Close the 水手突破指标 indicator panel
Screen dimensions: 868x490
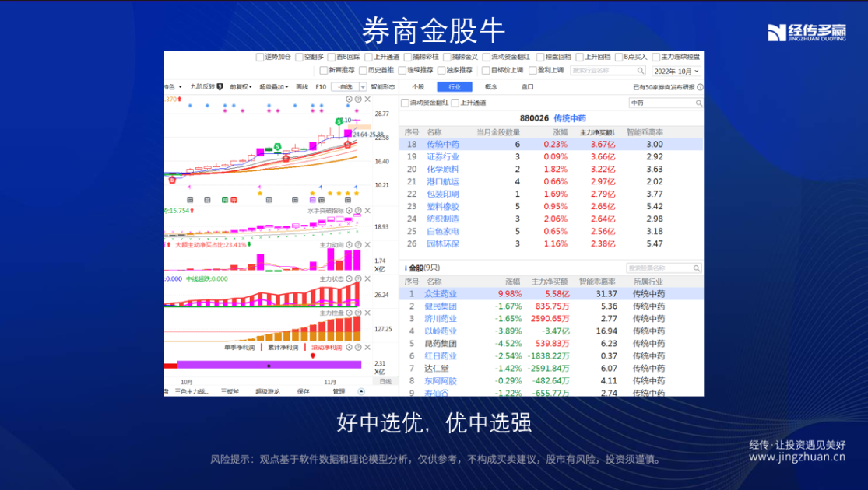tap(367, 211)
